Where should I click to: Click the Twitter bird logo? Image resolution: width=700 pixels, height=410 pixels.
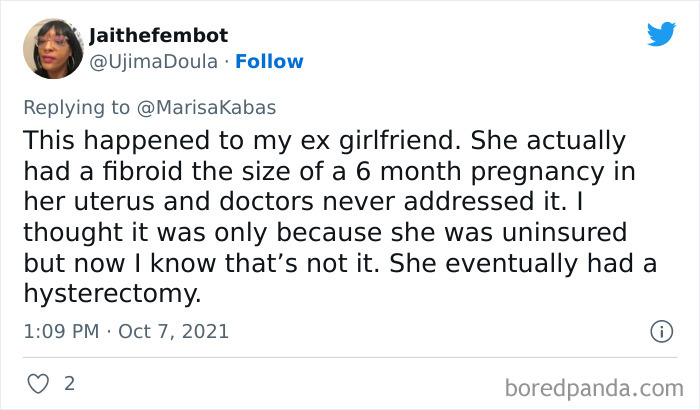[x=661, y=34]
